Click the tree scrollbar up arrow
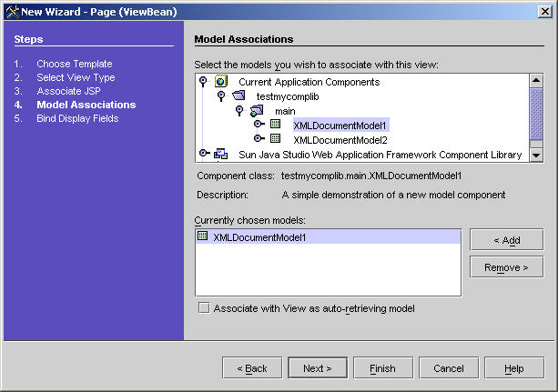 pyautogui.click(x=536, y=81)
